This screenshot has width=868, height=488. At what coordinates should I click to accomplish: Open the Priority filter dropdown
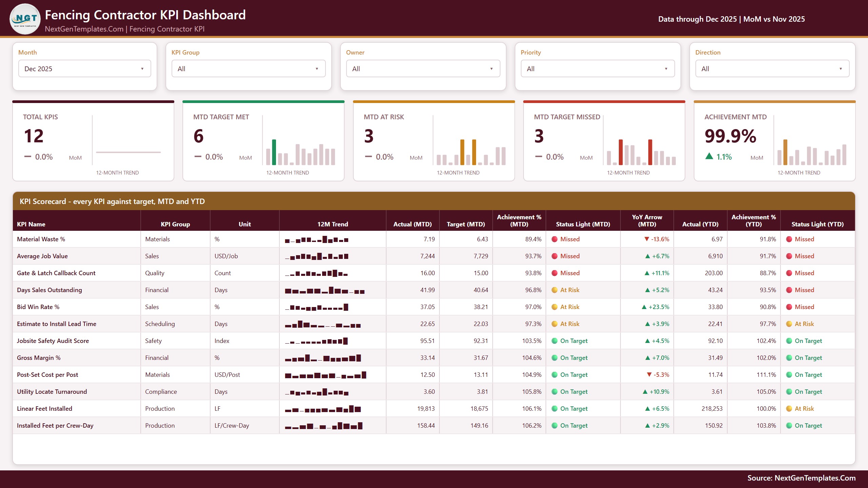(598, 68)
